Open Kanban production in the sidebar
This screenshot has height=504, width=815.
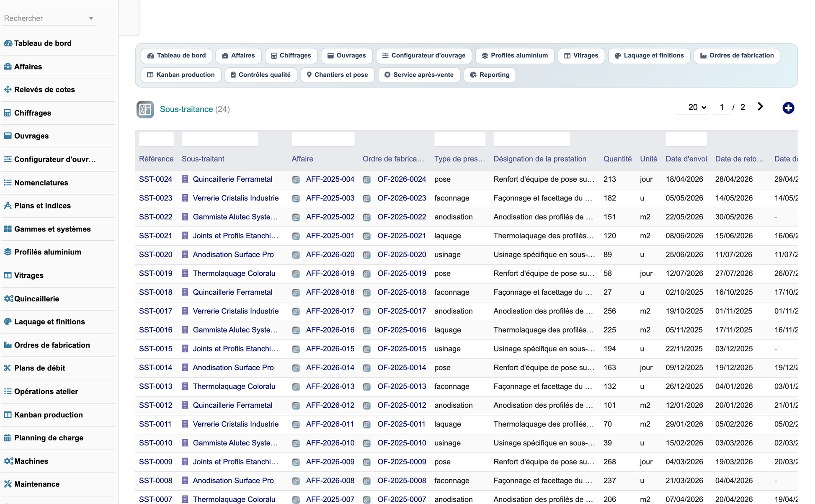coord(49,415)
